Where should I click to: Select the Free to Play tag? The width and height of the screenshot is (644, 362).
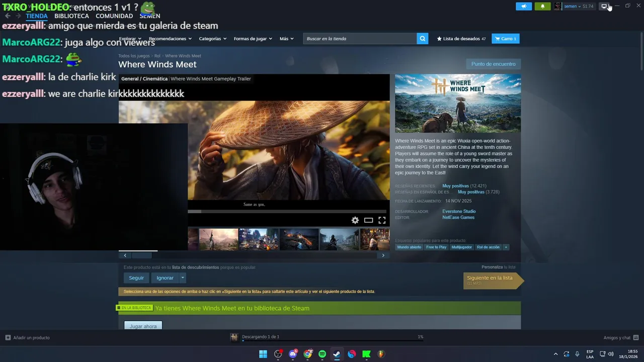pos(436,247)
